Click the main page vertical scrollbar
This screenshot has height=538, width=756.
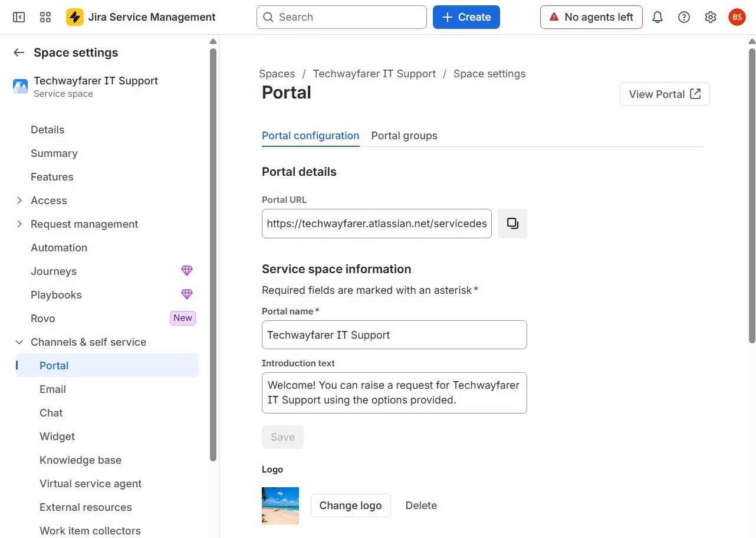click(x=752, y=195)
